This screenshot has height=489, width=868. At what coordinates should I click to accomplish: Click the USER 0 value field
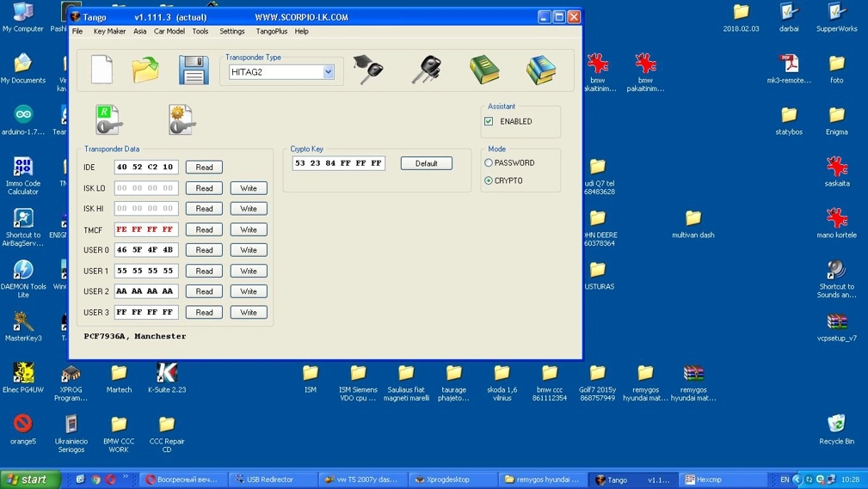[x=146, y=250]
